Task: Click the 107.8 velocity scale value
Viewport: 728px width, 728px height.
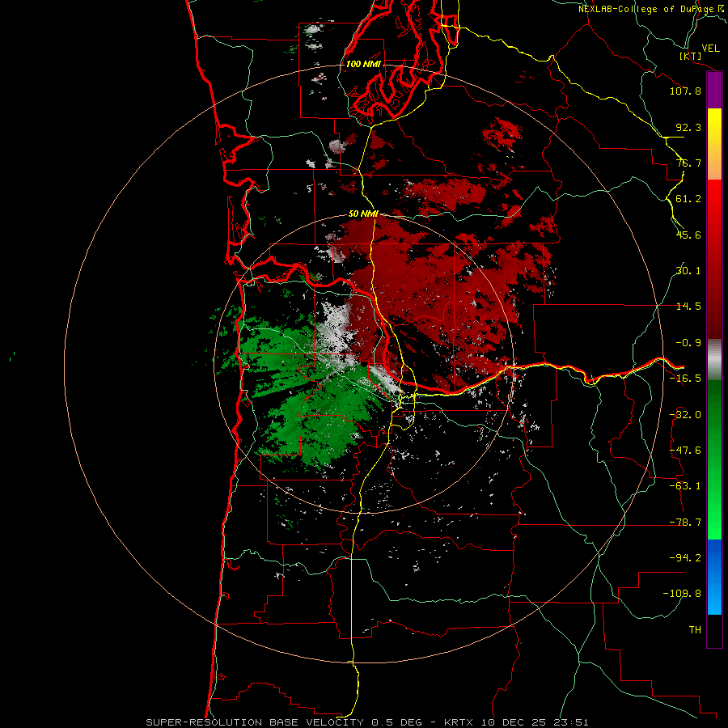Action: [685, 91]
